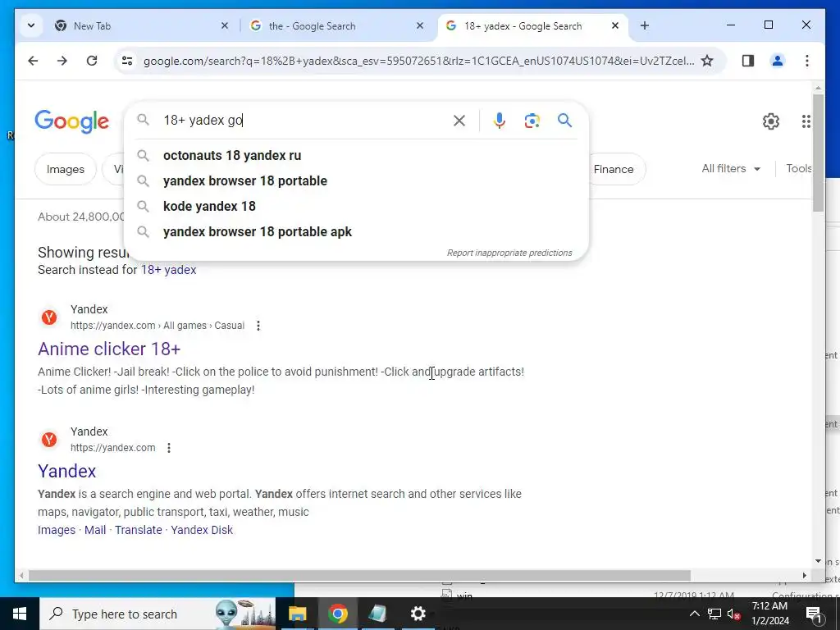Filter results by Images

coord(66,169)
